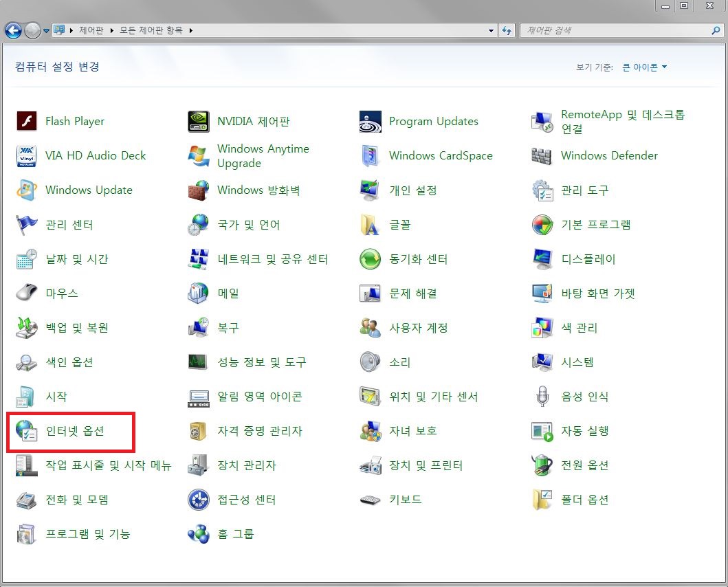
Task: Open the 홈 그룹 homegroup icon
Action: point(198,534)
